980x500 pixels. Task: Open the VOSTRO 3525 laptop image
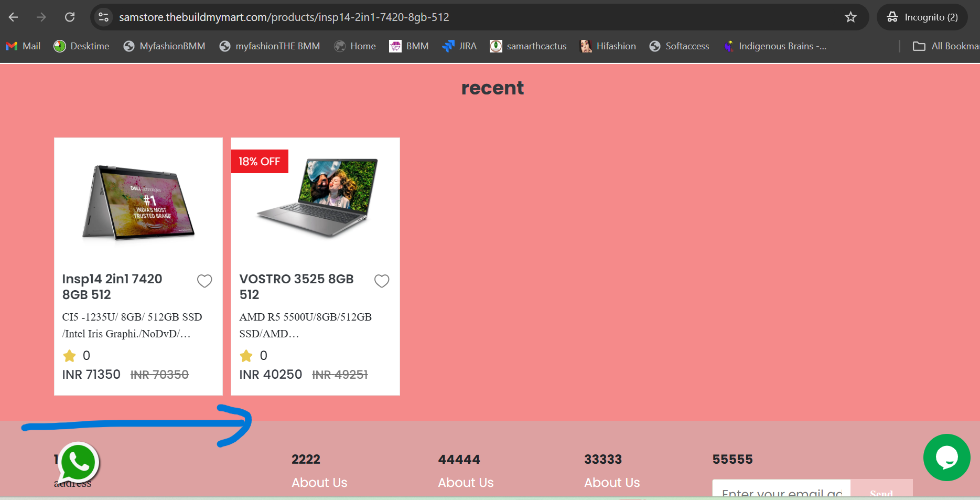[x=318, y=198]
